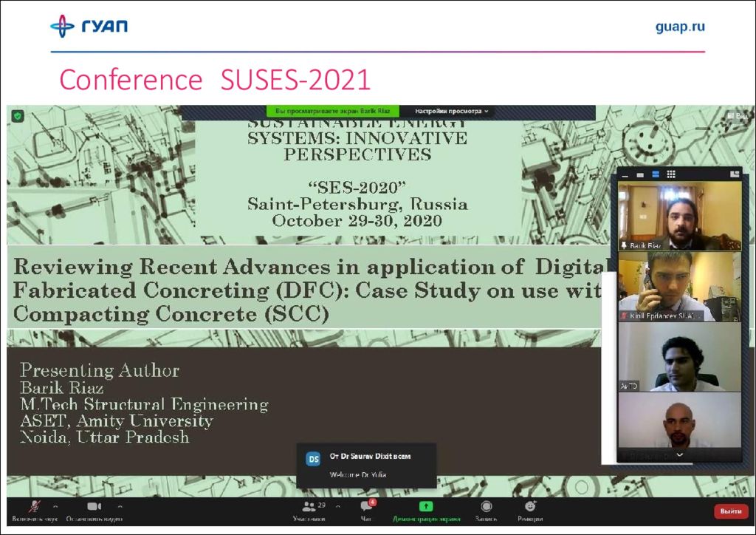This screenshot has width=756, height=535.
Task: Select the bottom video thumbnail of the bald man
Action: coord(680,420)
